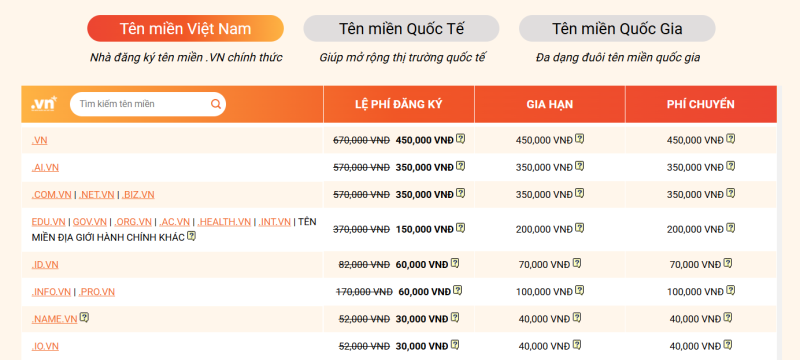Click info icon beside 200,000 VNĐ renewal price
This screenshot has width=800, height=360.
point(580,228)
